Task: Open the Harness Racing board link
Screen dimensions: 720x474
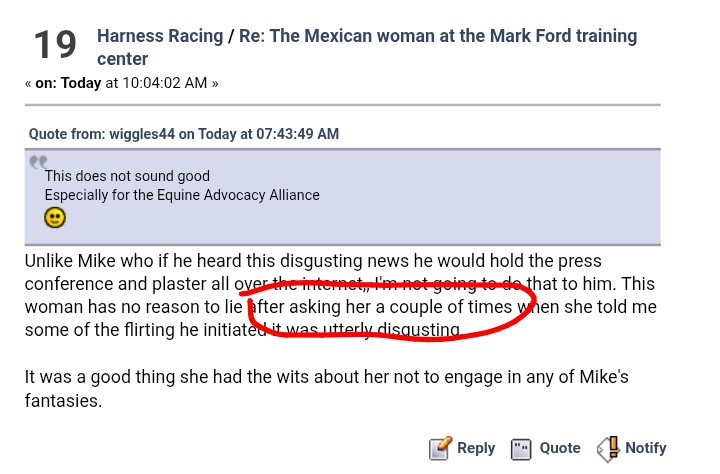Action: coord(160,36)
